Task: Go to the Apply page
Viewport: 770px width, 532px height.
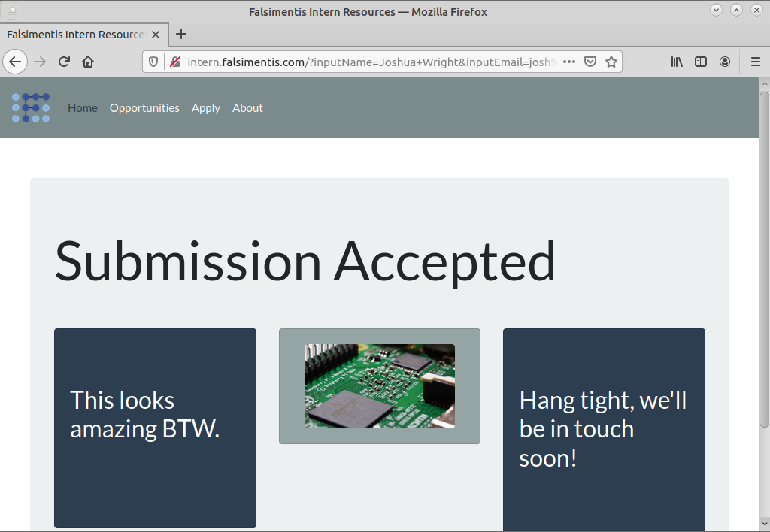Action: click(x=206, y=108)
